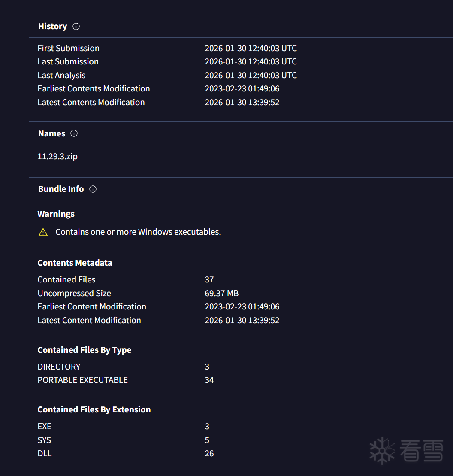Click the info icon beside Bundle Info
This screenshot has height=476, width=453.
click(x=93, y=189)
